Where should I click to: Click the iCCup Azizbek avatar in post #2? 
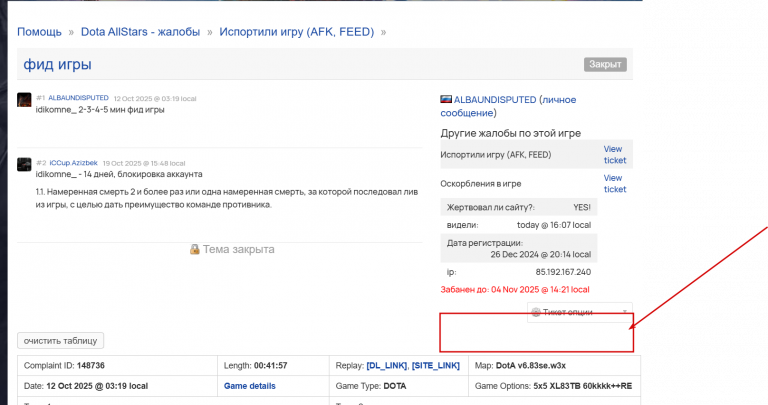[24, 164]
